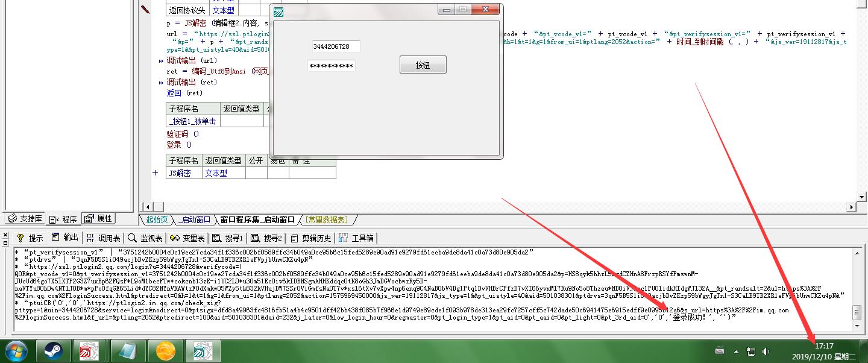868x363 pixels.
Task: Open Steam from the taskbar
Action: click(x=53, y=350)
